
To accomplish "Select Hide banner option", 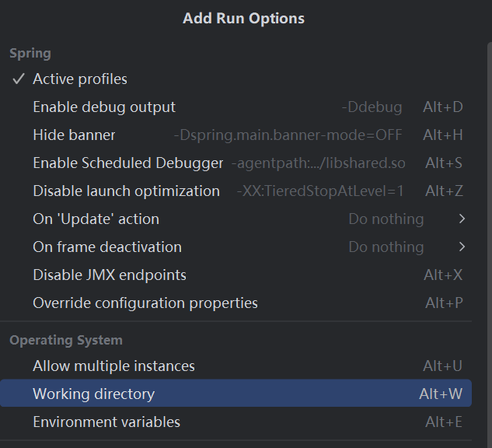I will (x=74, y=135).
